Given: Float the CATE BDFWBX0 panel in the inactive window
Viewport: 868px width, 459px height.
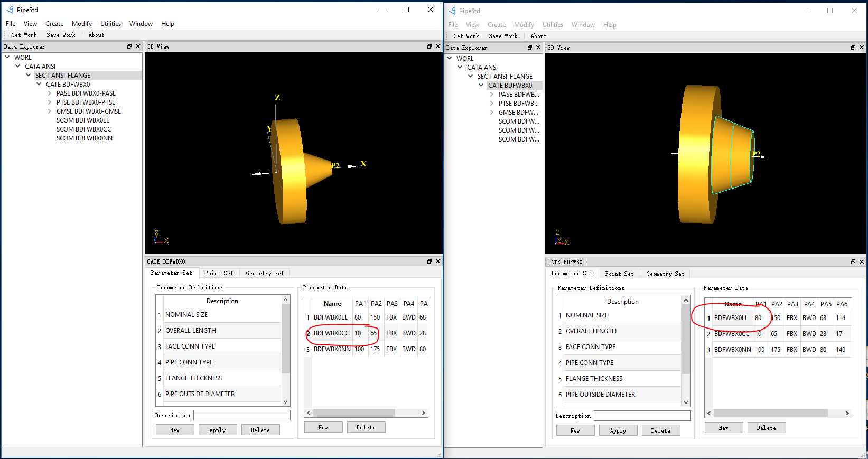Looking at the screenshot, I should point(853,262).
